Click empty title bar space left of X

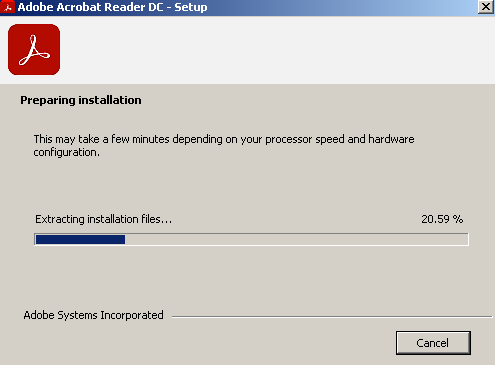[x=343, y=7]
